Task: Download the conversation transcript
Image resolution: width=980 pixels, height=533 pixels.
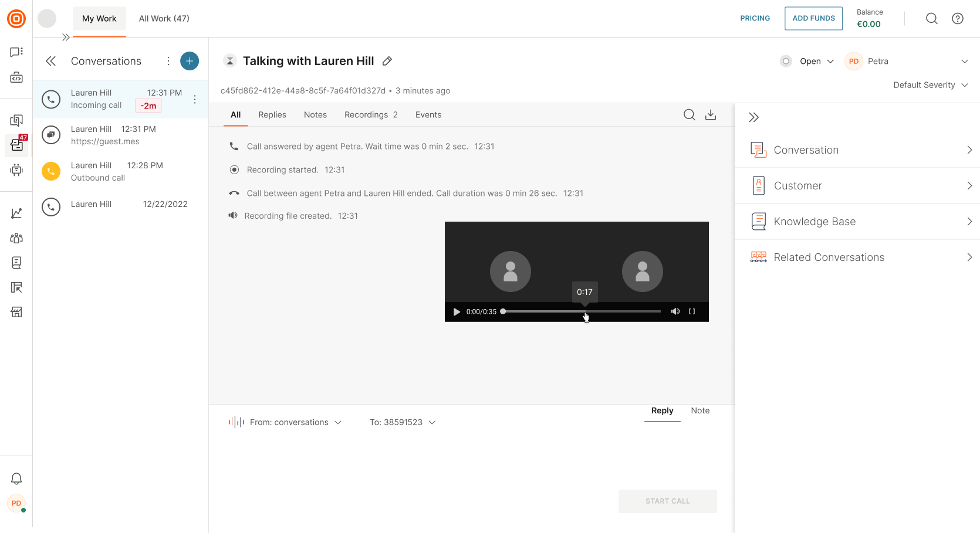Action: point(711,115)
